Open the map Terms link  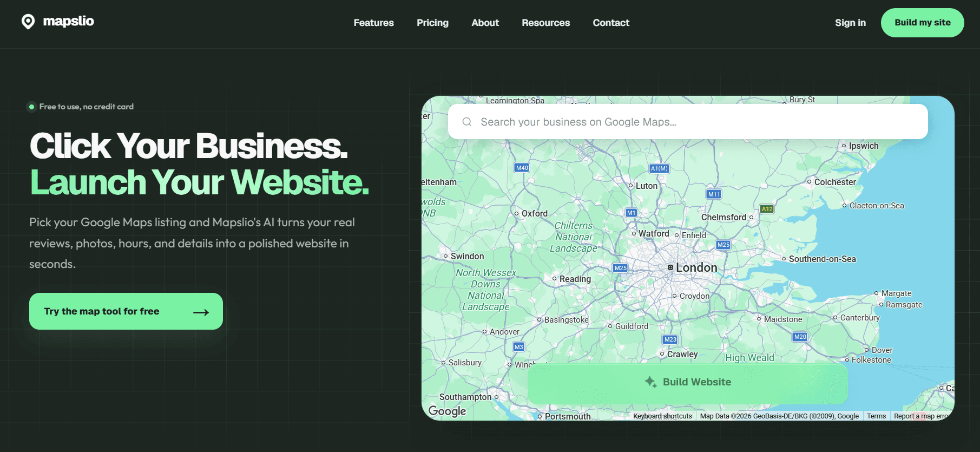pyautogui.click(x=876, y=416)
